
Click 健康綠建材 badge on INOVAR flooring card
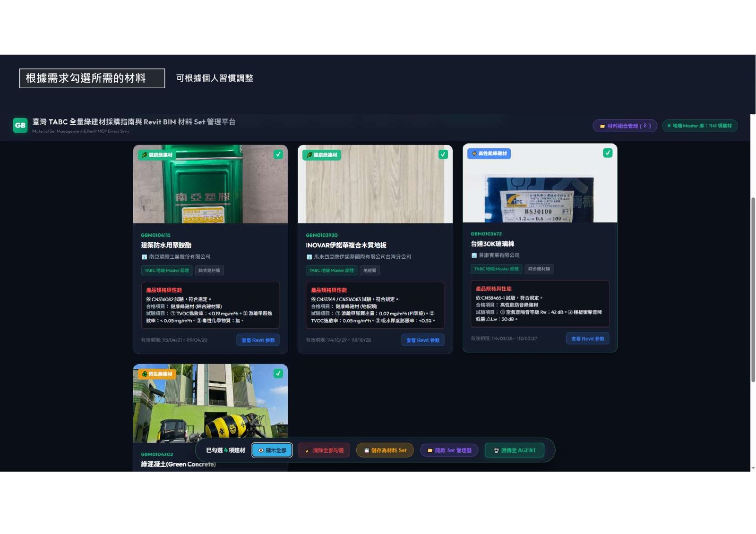322,155
